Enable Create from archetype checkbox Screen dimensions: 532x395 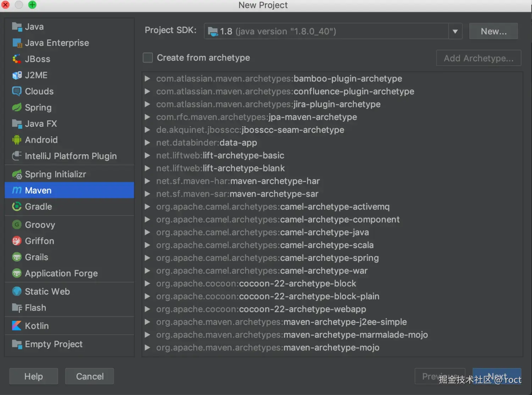point(148,57)
